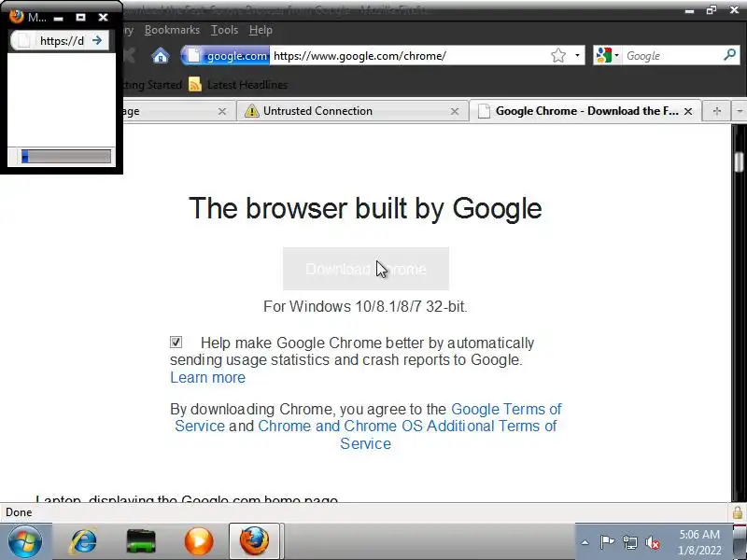This screenshot has height=560, width=747.
Task: Minimize the small popup Firefox window
Action: click(58, 18)
